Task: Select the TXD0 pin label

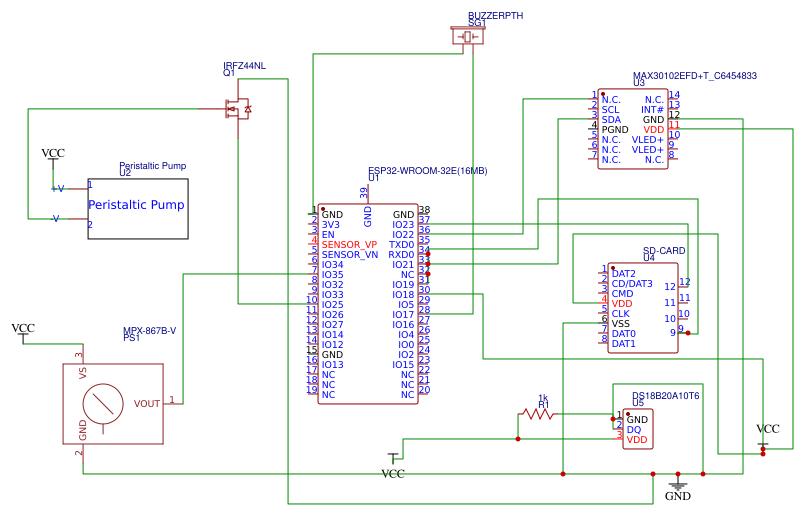Action: click(402, 245)
